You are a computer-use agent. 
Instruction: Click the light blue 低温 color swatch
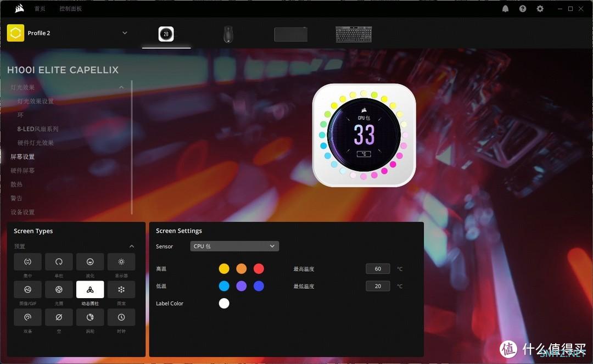coord(224,286)
